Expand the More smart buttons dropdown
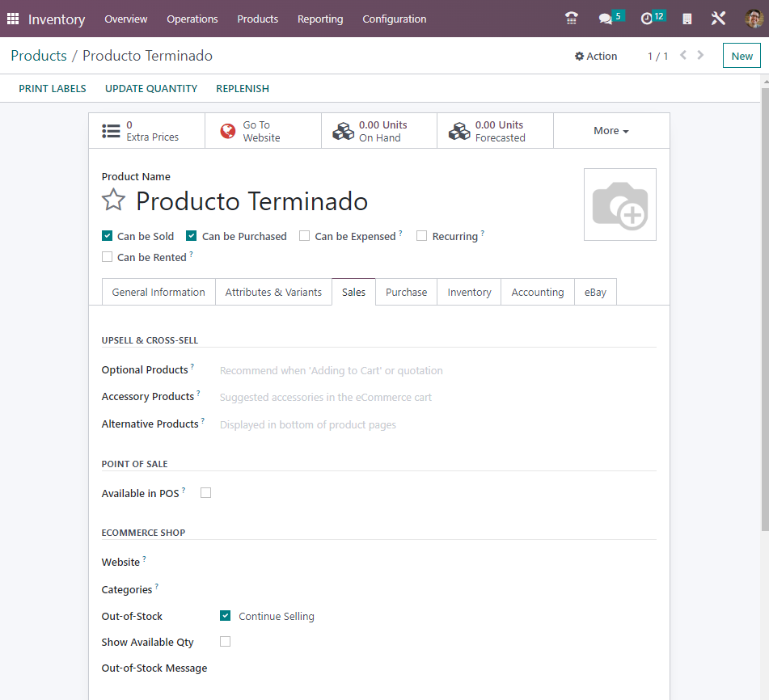769x700 pixels. (611, 131)
